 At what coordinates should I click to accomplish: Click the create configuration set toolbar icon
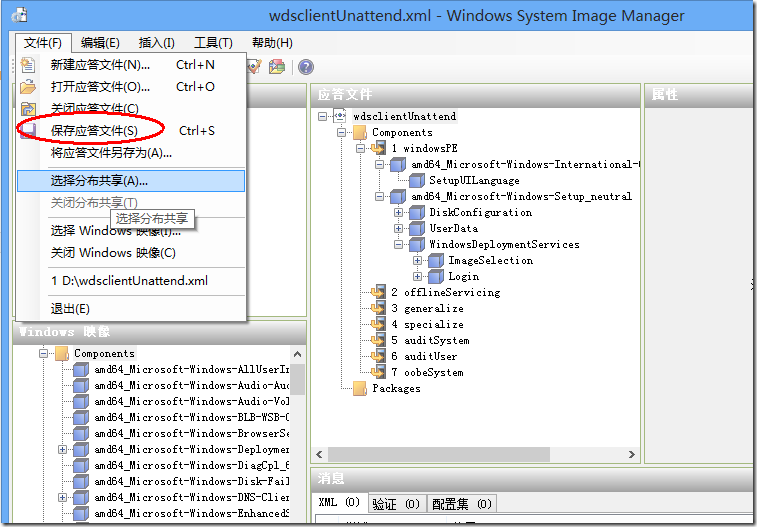[277, 67]
